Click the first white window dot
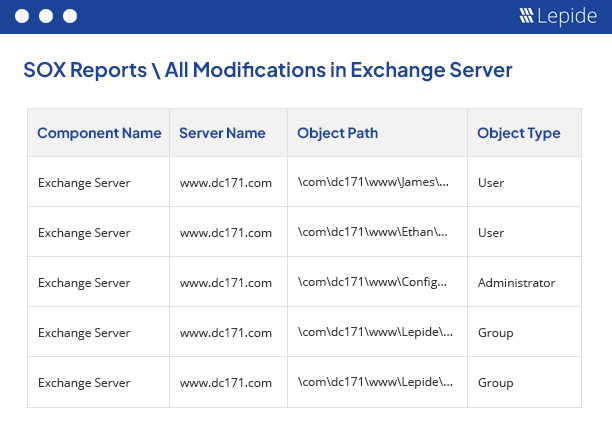Image resolution: width=612 pixels, height=430 pixels. [x=22, y=16]
